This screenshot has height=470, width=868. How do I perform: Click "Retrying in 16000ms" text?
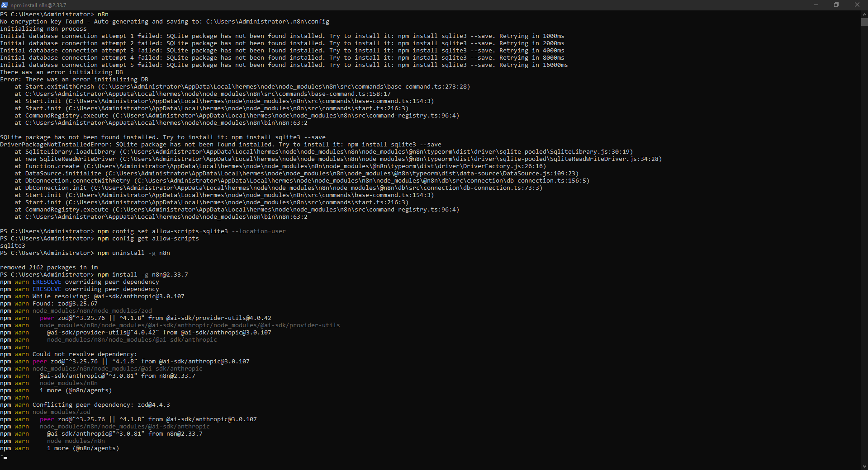534,65
